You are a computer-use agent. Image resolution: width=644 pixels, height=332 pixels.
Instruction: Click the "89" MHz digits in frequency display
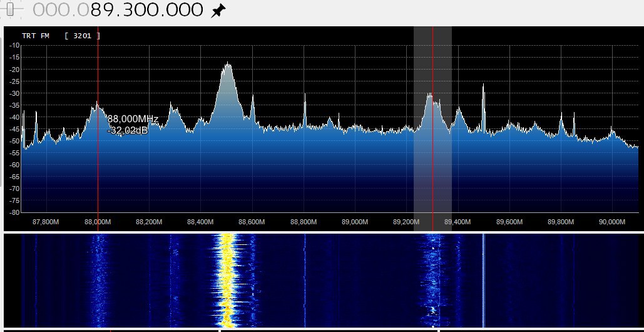[102, 10]
